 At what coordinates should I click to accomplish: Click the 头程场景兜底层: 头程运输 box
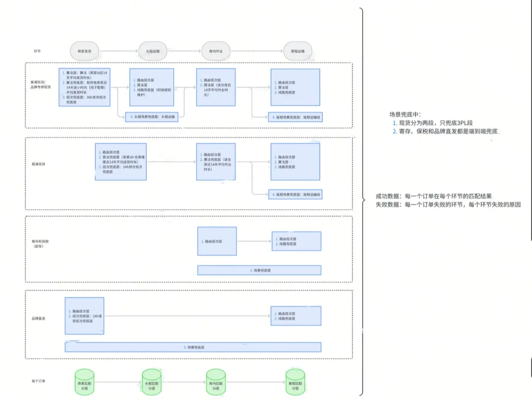click(x=152, y=117)
